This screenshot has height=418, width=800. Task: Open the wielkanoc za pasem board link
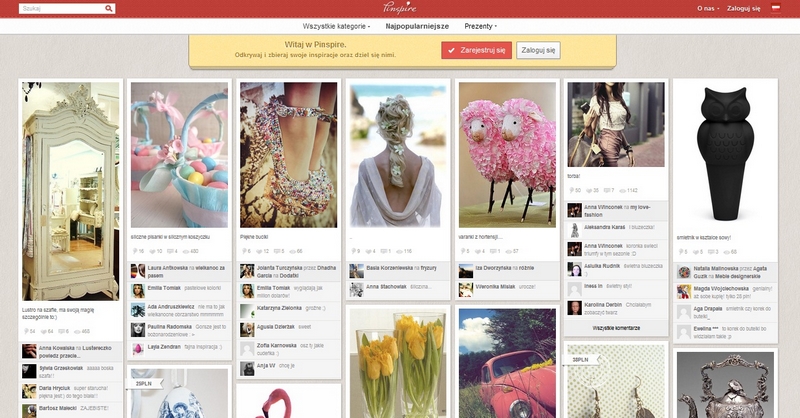[x=186, y=272]
